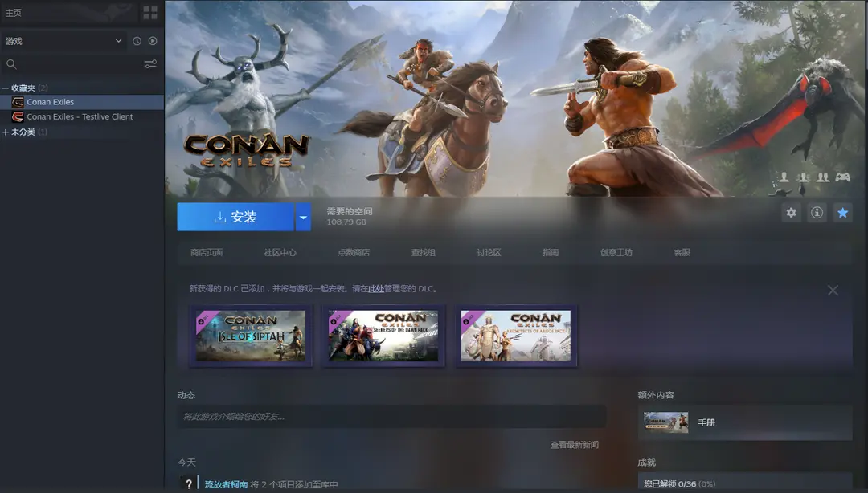Open the 手册 manual entry
Screen dimensions: 868x493
[x=745, y=422]
